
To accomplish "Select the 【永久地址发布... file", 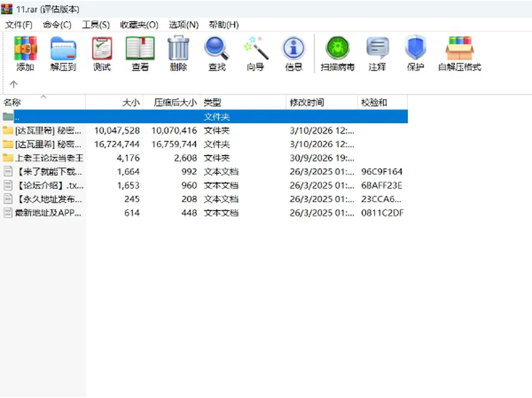I will 204,199.
